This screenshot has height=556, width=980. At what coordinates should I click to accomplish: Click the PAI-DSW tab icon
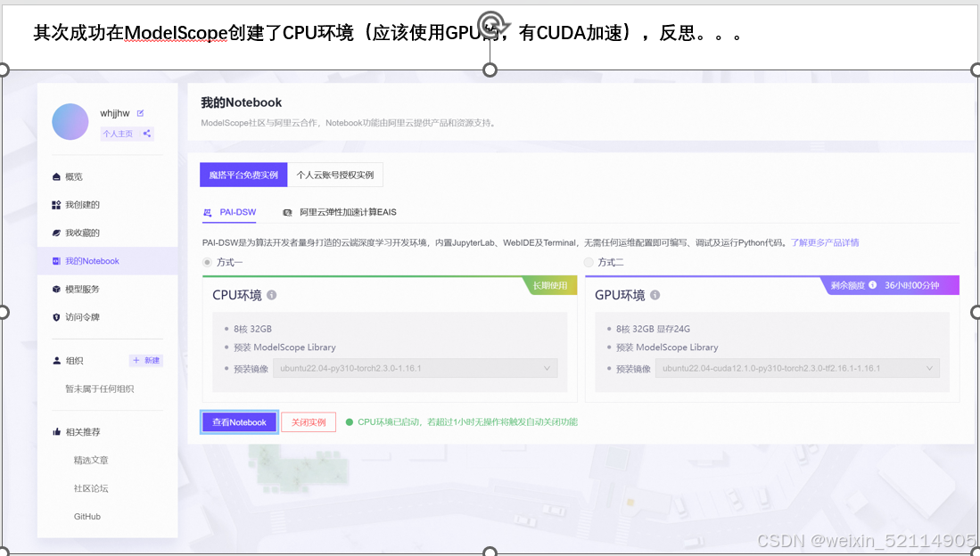tap(208, 212)
